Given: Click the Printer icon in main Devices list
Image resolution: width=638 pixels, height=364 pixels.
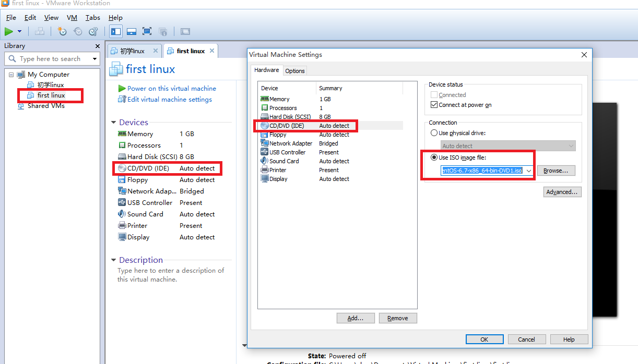Looking at the screenshot, I should tap(122, 226).
